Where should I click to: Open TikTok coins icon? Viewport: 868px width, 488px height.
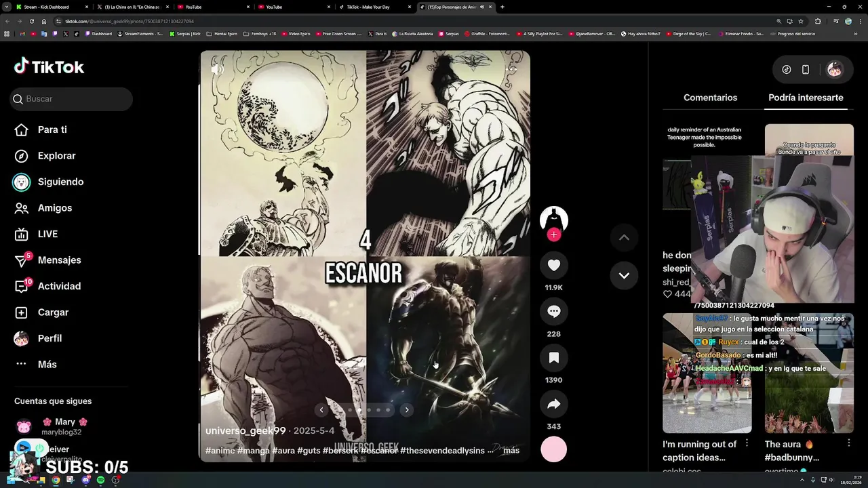click(x=787, y=69)
